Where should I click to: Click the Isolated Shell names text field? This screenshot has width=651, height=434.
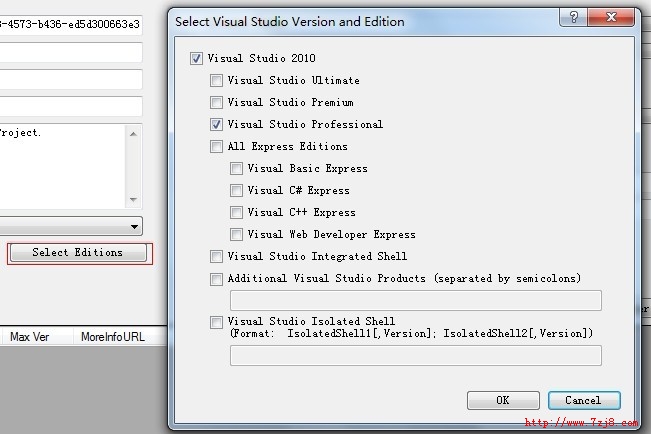(415, 356)
